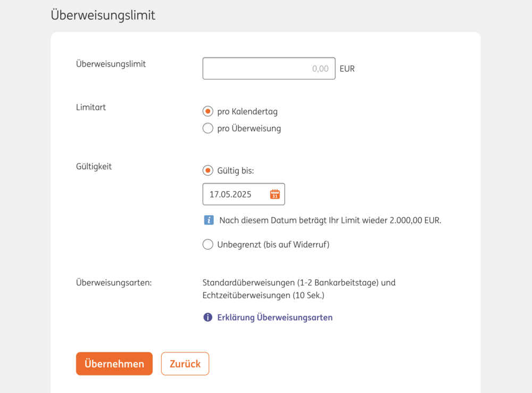
Task: Click the 'Limitart' row label
Action: click(x=91, y=107)
